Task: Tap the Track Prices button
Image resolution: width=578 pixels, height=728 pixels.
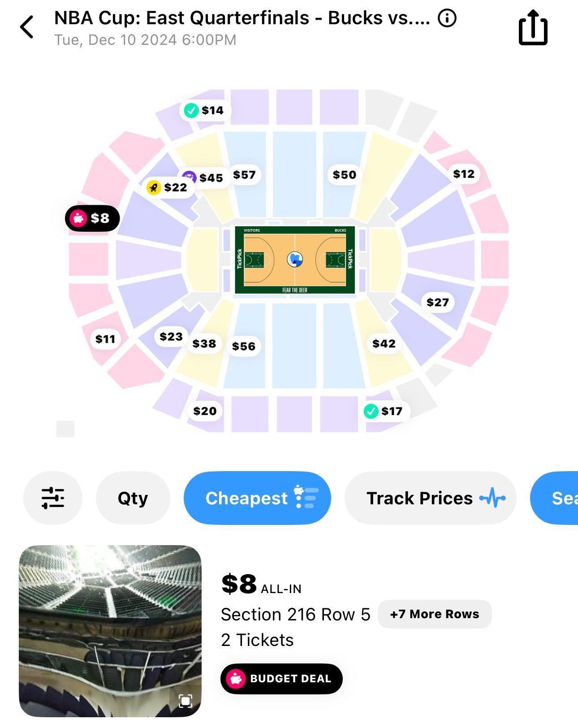Action: tap(430, 498)
